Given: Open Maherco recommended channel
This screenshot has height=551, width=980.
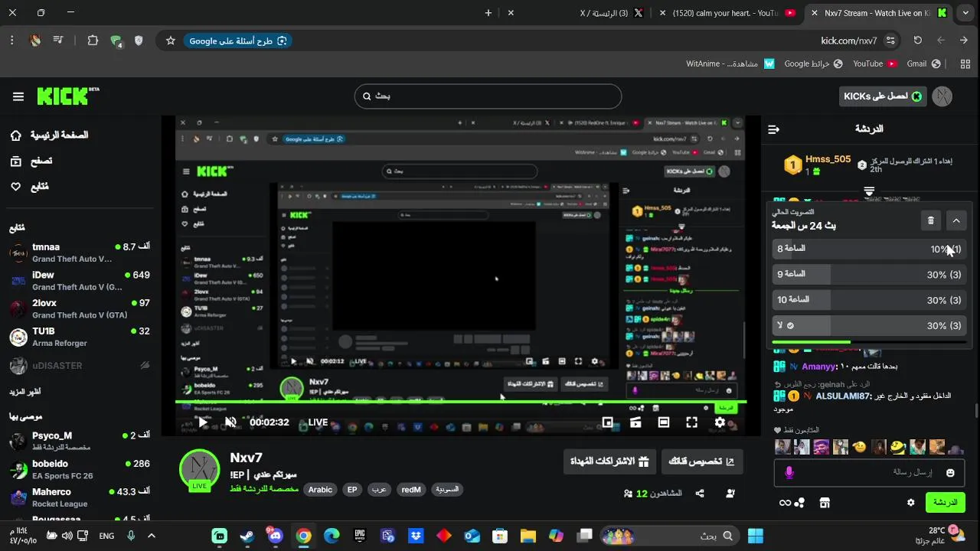Looking at the screenshot, I should pos(80,497).
